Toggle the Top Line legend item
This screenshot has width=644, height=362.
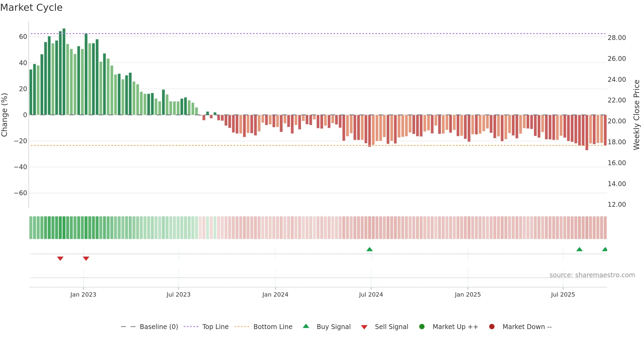206,327
